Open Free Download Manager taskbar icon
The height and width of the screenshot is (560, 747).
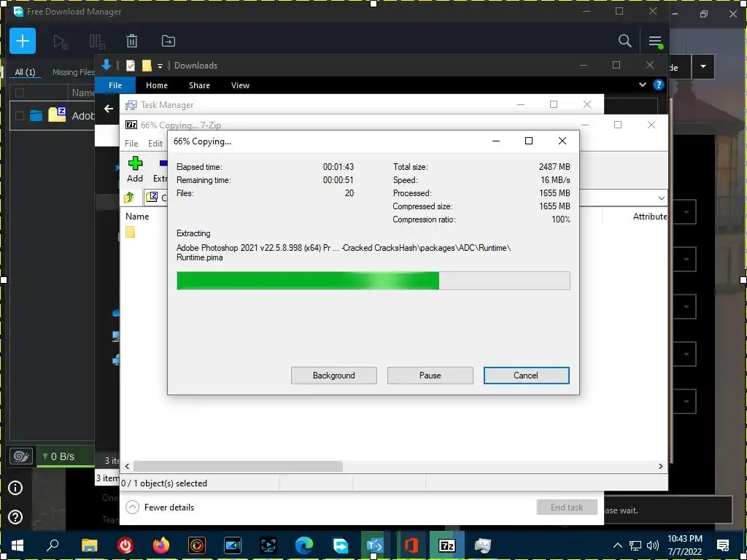coord(340,545)
